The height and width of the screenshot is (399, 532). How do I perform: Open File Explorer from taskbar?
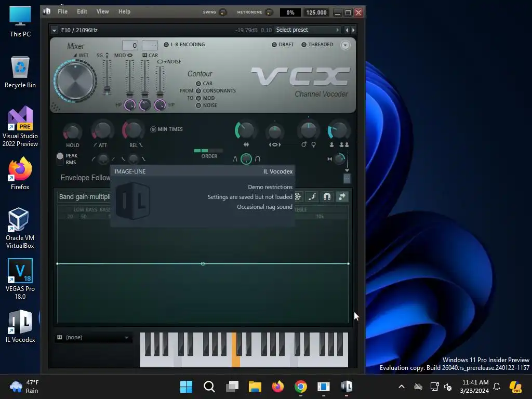click(255, 387)
